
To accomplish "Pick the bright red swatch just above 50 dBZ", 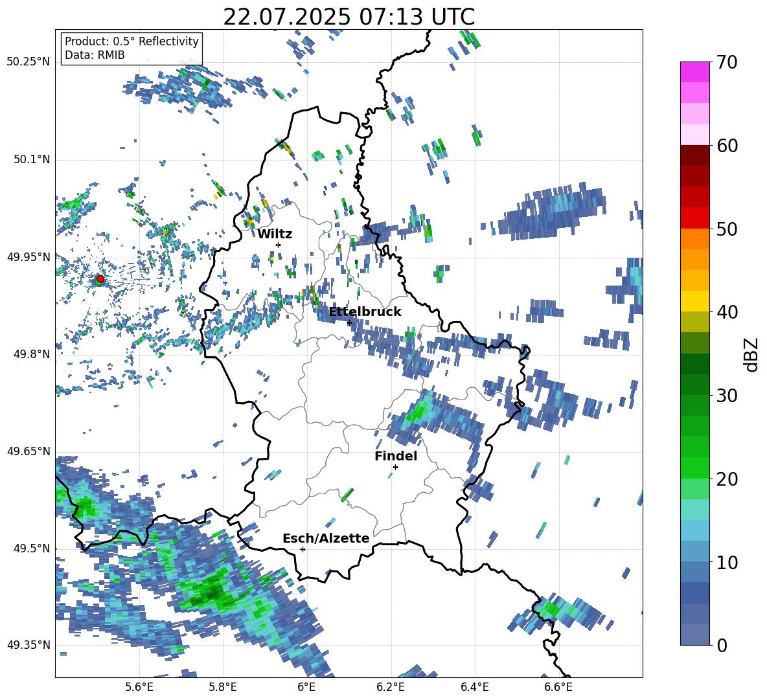I will (694, 218).
